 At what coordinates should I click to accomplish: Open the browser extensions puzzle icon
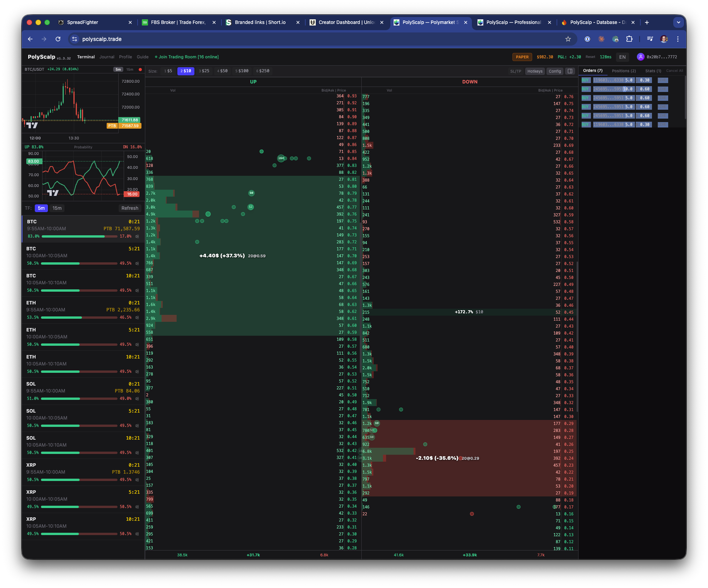[x=629, y=39]
